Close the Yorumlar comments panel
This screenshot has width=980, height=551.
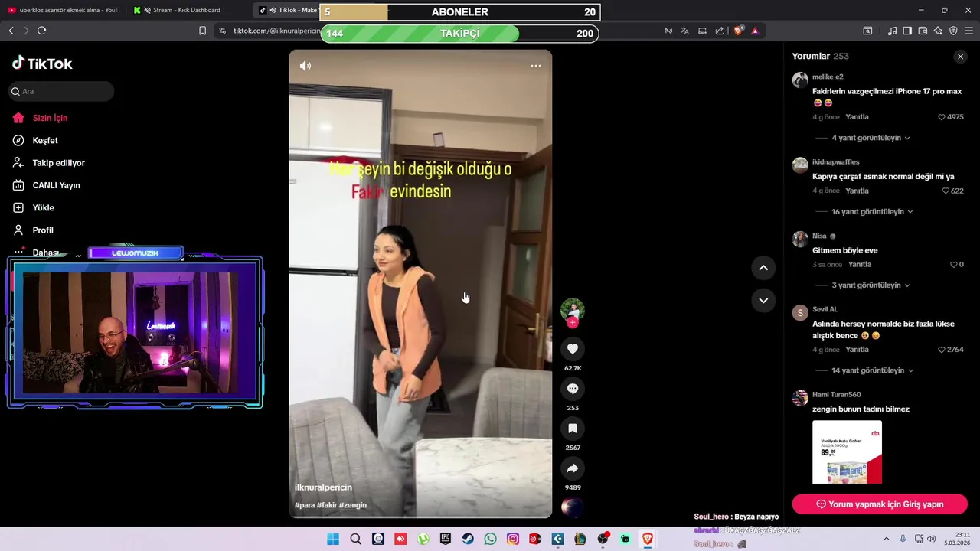click(x=960, y=57)
